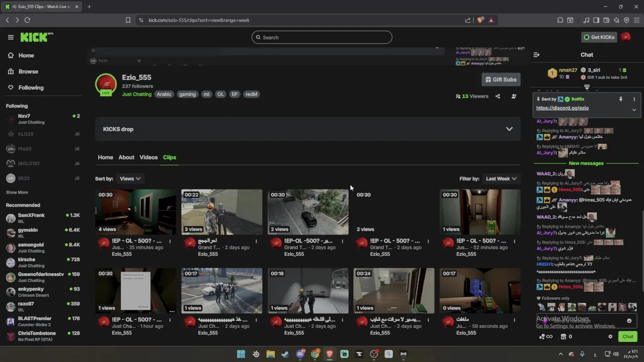Open the channel shop icon in chat footer

[563, 337]
